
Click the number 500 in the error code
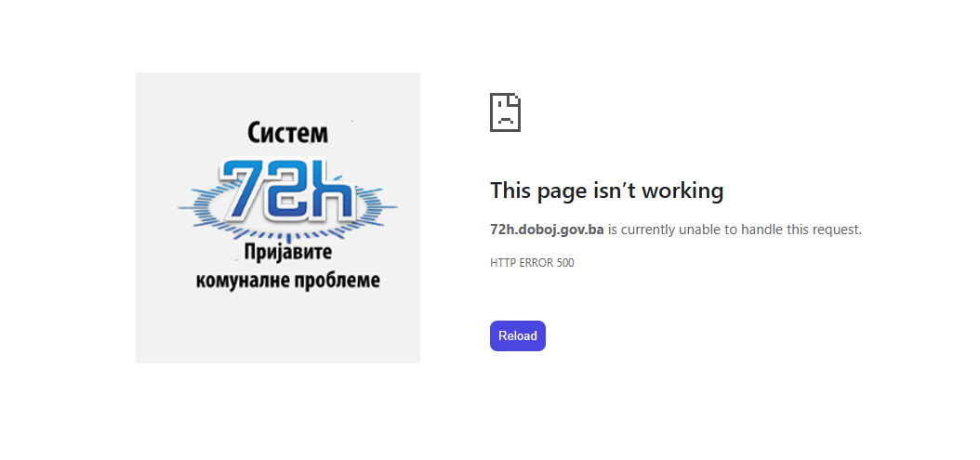pyautogui.click(x=565, y=263)
